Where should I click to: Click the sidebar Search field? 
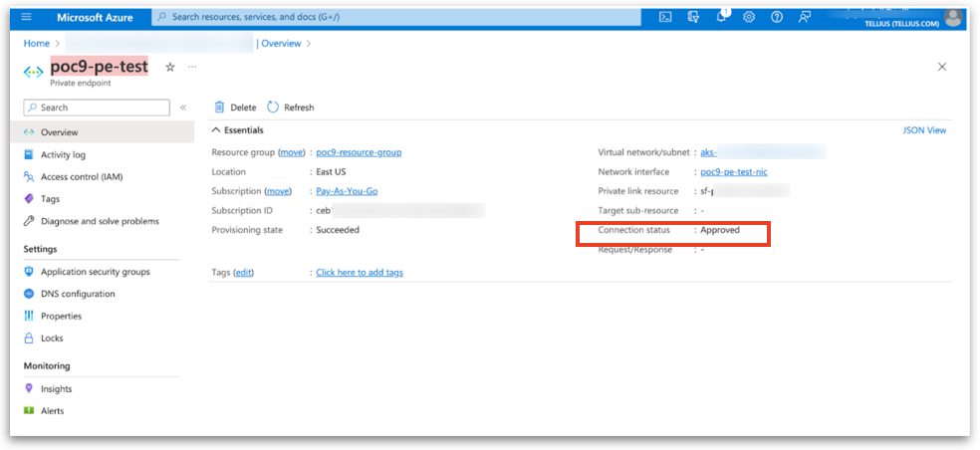point(97,108)
